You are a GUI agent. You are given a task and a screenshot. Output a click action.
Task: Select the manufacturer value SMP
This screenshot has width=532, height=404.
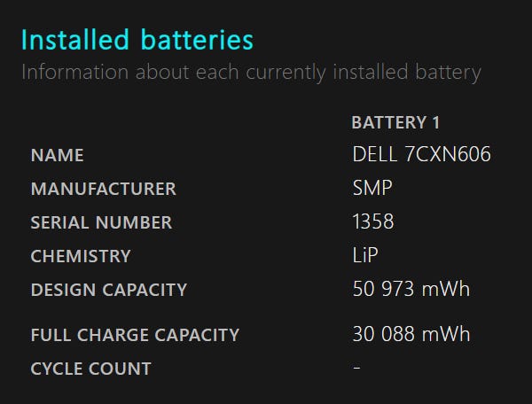pyautogui.click(x=372, y=189)
